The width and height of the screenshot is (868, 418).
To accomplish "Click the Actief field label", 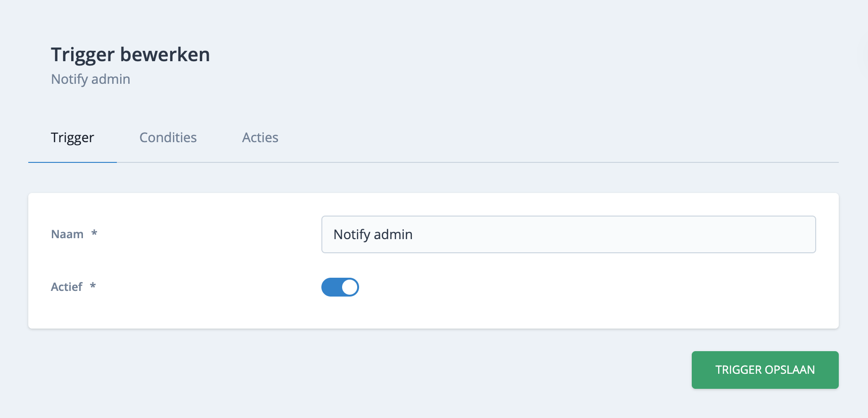I will click(66, 287).
